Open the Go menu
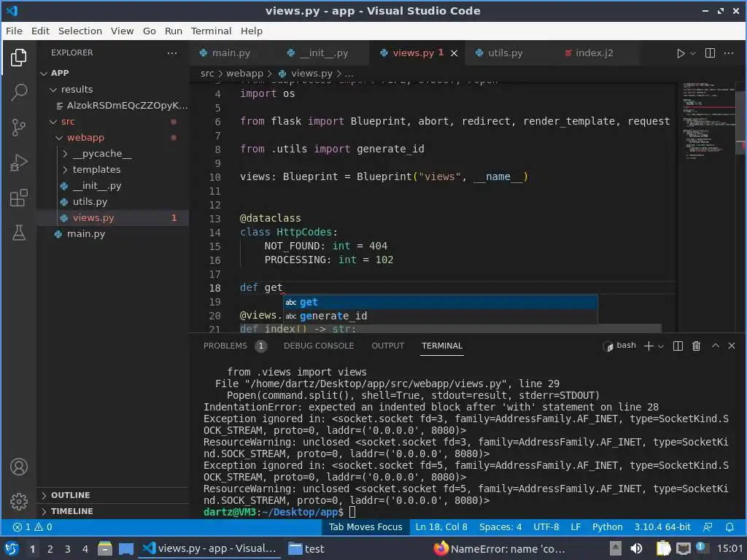747x560 pixels. pyautogui.click(x=149, y=31)
